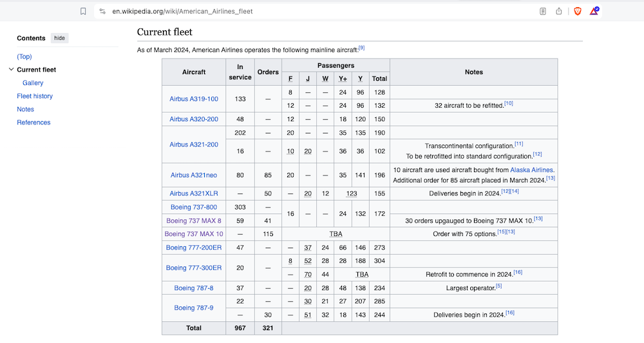
Task: Click 'Order with 75 options' note
Action: pyautogui.click(x=465, y=234)
